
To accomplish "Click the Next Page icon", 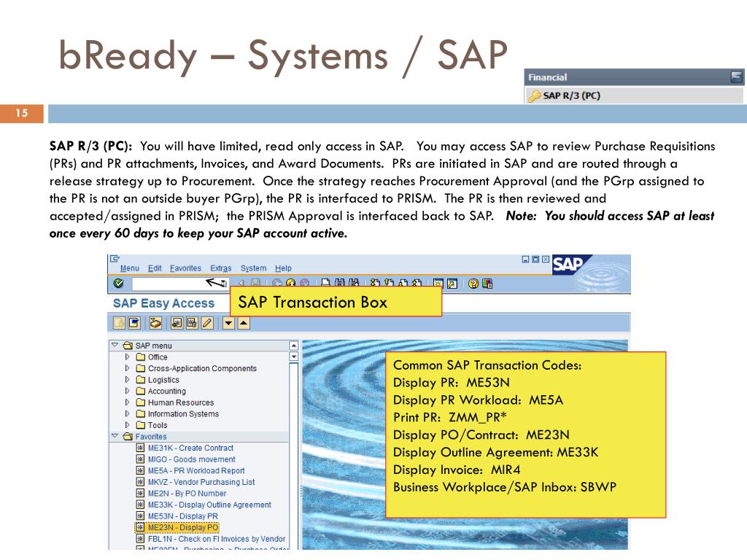I will [x=403, y=284].
